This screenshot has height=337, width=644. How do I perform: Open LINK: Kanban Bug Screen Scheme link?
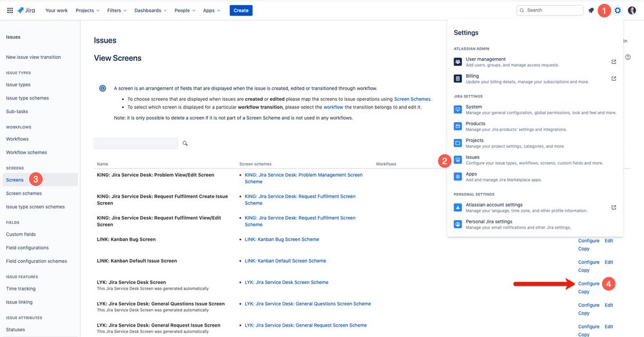282,239
